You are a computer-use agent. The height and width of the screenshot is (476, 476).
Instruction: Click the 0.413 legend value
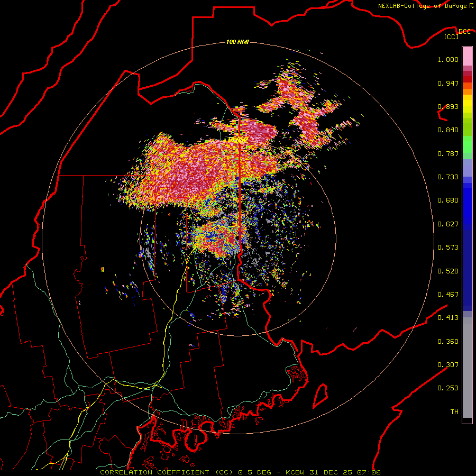click(448, 318)
